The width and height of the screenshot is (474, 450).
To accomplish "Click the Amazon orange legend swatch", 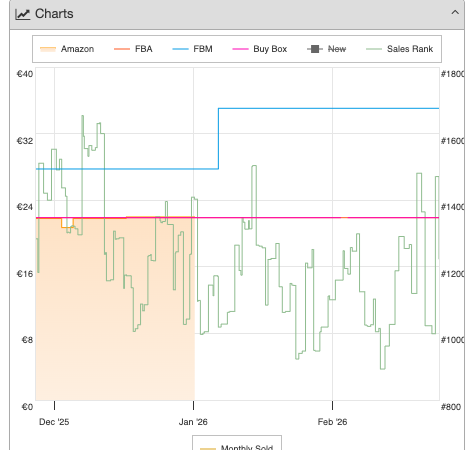I will (48, 49).
